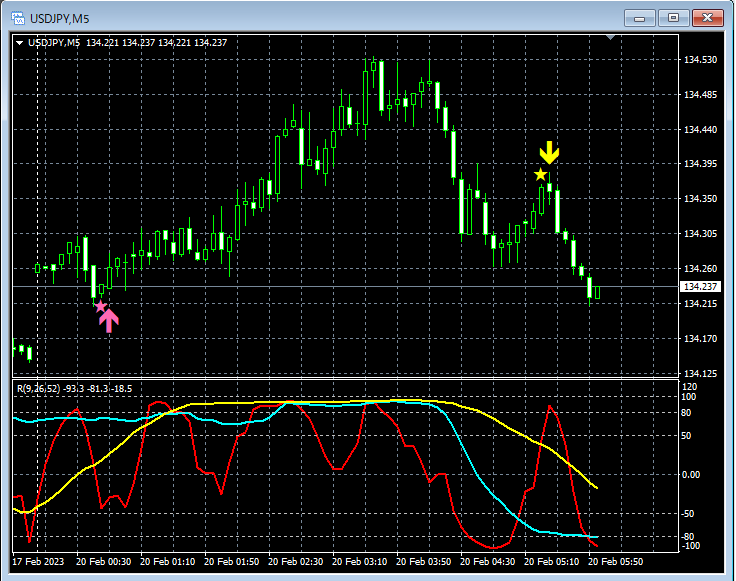Screen dimensions: 736x581
Task: Minimize the USDJPY,M5 chart window
Action: (639, 18)
